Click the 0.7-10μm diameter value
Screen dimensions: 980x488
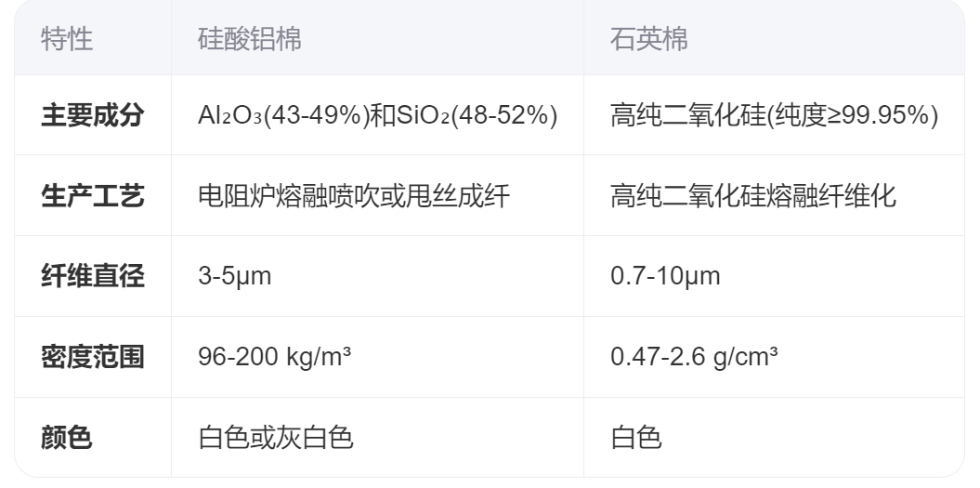click(x=665, y=276)
